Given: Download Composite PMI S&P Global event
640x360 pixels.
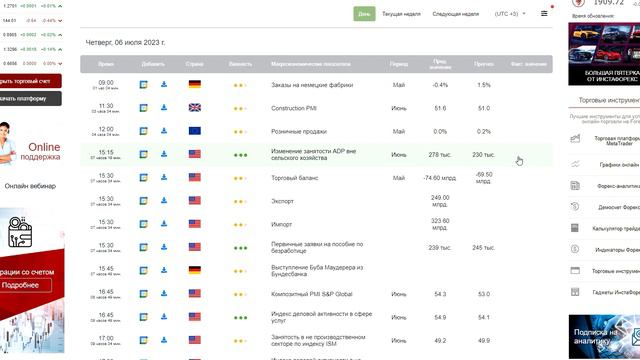Looking at the screenshot, I should coord(164,293).
